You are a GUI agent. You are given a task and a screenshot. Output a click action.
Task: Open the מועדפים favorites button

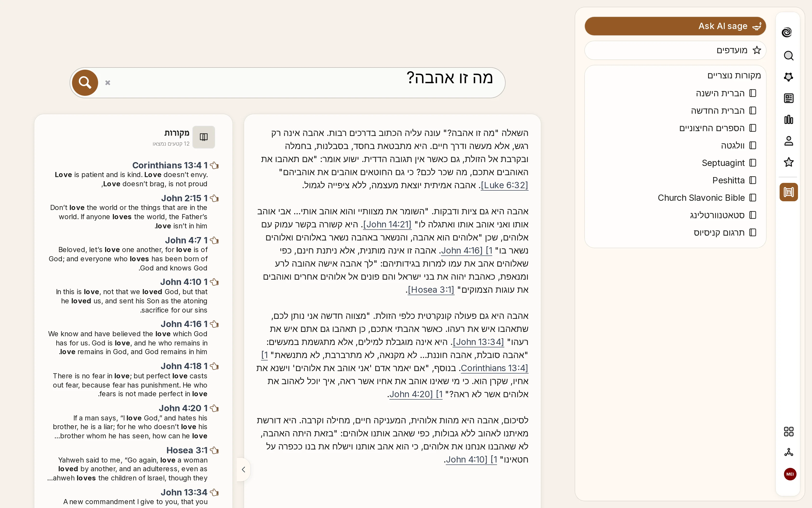click(675, 50)
